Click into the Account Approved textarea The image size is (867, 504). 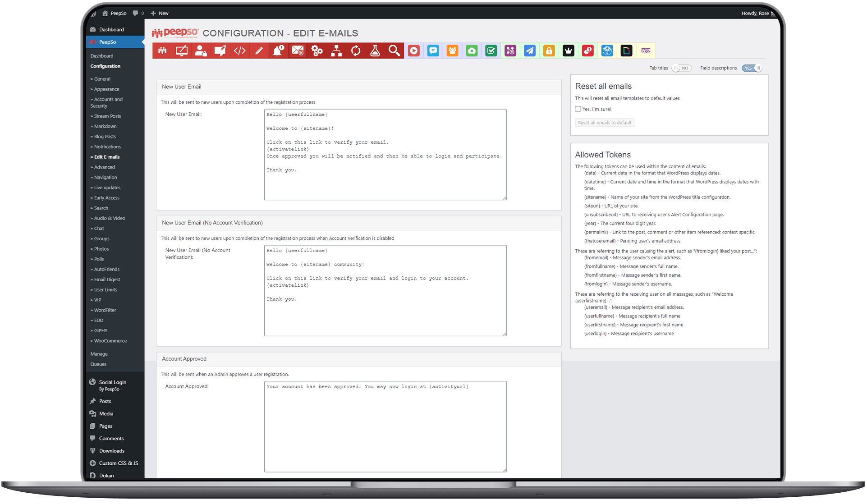[385, 427]
